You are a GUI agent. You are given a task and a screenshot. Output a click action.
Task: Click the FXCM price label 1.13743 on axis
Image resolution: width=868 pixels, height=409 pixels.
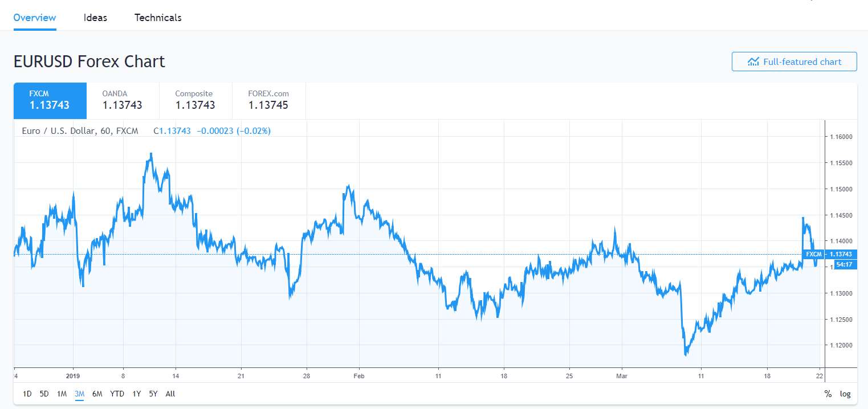[840, 254]
